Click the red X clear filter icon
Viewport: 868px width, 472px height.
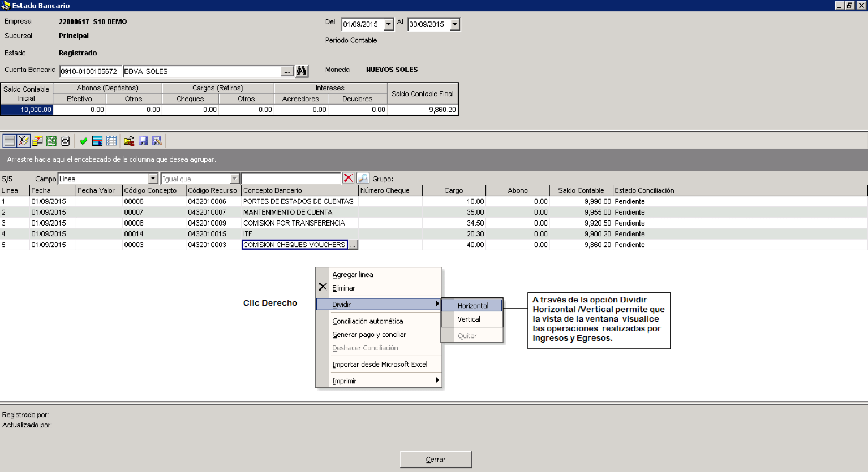(x=348, y=178)
